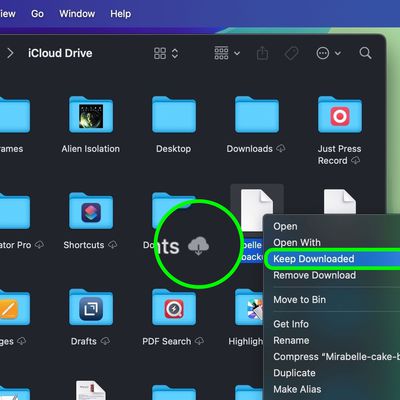400x400 pixels.
Task: Click cloud download icon beside Drafts
Action: coord(105,341)
